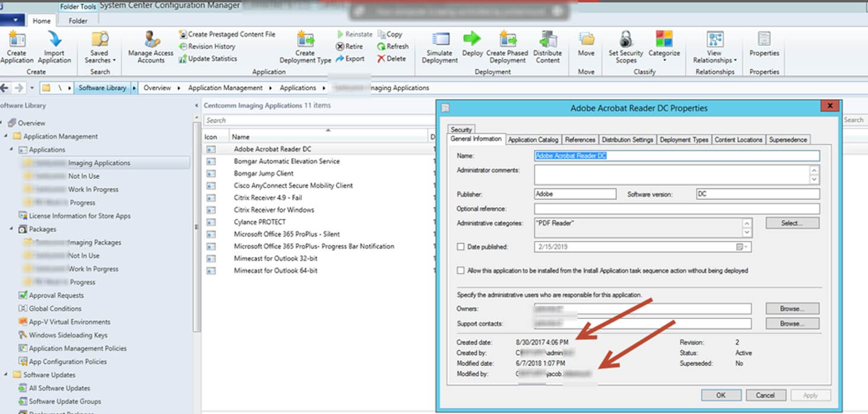Open the Deployment Types tab
Screen dimensions: 868x414
(683, 140)
